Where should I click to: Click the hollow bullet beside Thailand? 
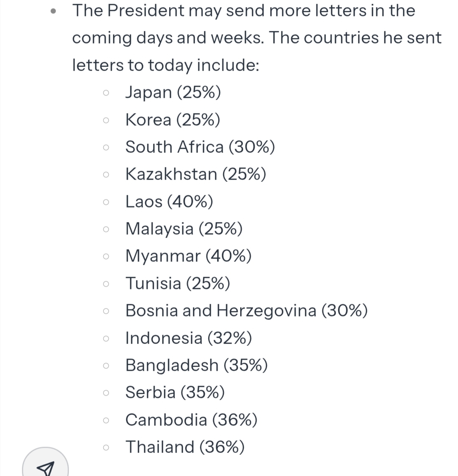point(106,448)
